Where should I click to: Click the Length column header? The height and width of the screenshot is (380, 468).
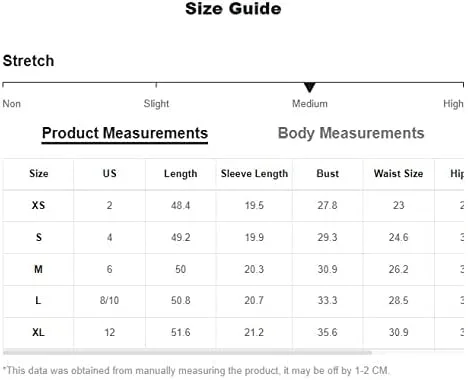click(181, 174)
